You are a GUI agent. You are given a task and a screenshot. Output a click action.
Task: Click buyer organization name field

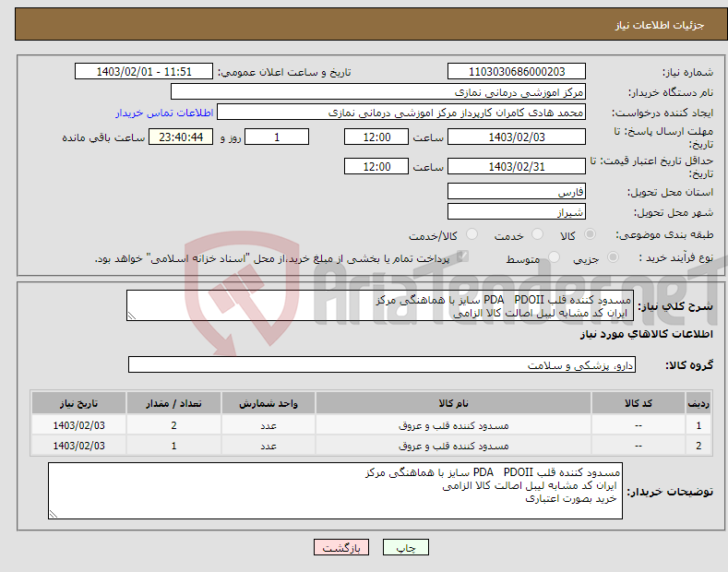[x=378, y=92]
